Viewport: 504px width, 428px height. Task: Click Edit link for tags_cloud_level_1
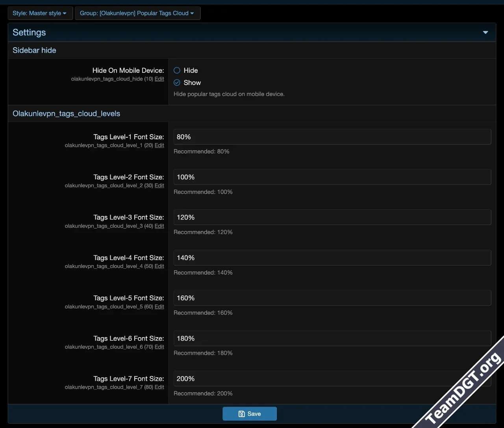tap(159, 145)
